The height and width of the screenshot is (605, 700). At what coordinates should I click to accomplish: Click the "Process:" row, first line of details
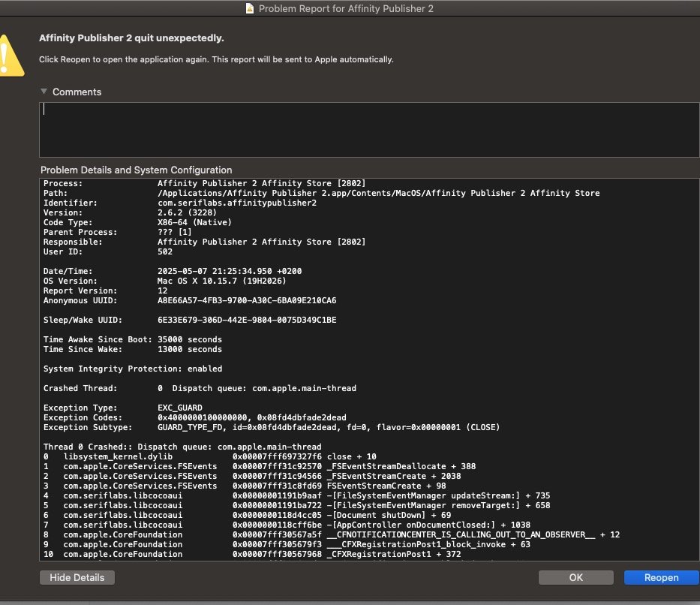(x=205, y=183)
